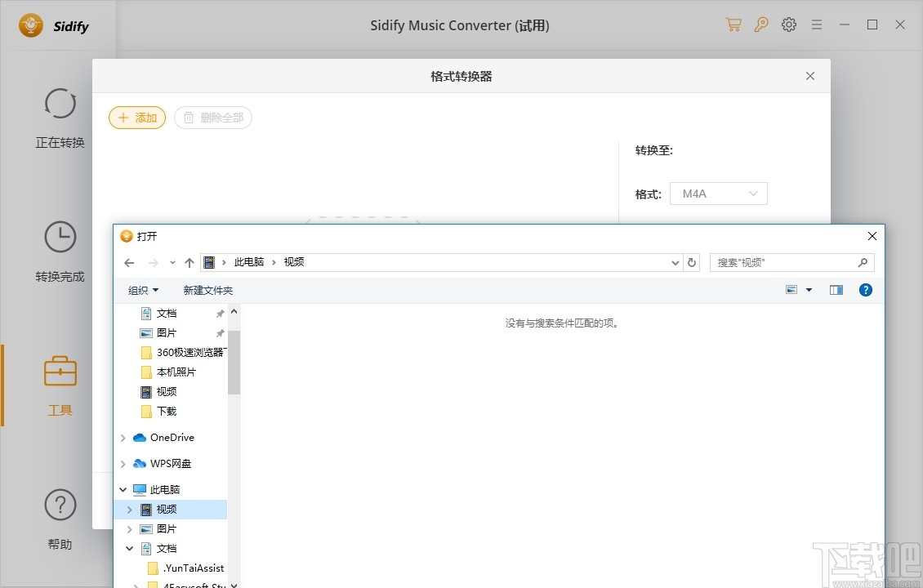Click the 添加 button
923x588 pixels.
(136, 118)
